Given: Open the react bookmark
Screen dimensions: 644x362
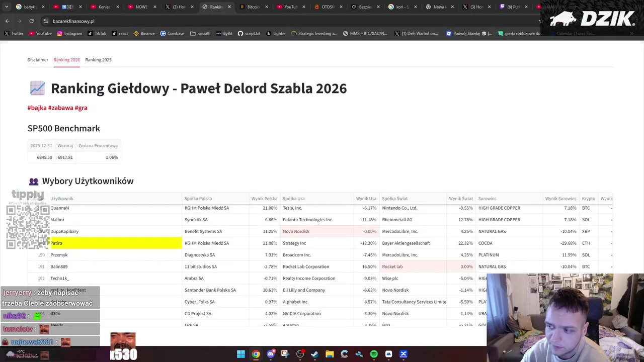Looking at the screenshot, I should pyautogui.click(x=120, y=34).
